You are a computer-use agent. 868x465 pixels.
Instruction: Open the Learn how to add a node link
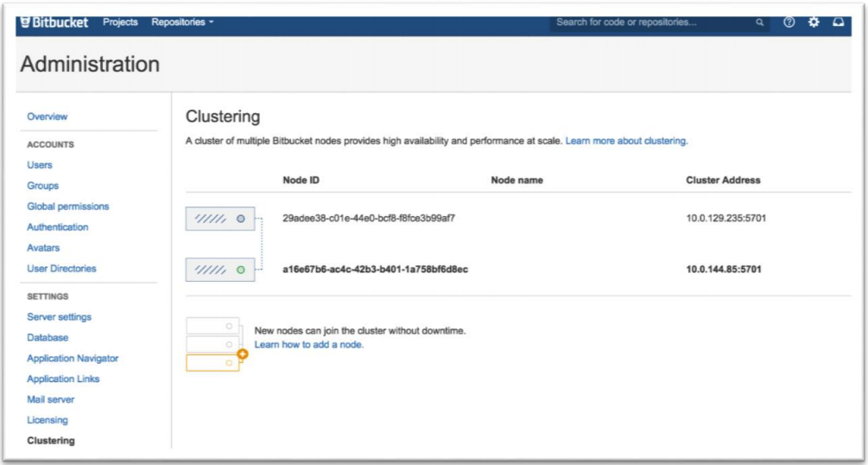pyautogui.click(x=309, y=344)
